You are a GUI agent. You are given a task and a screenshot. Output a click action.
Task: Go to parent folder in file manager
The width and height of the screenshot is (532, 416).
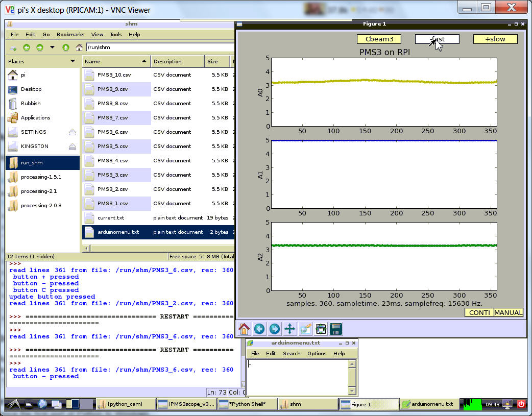(65, 47)
